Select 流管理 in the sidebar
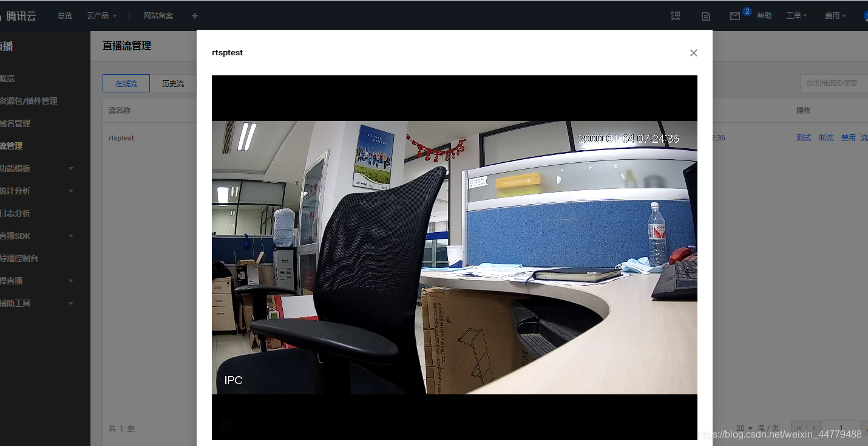Screen dimensions: 868x446 point(12,146)
